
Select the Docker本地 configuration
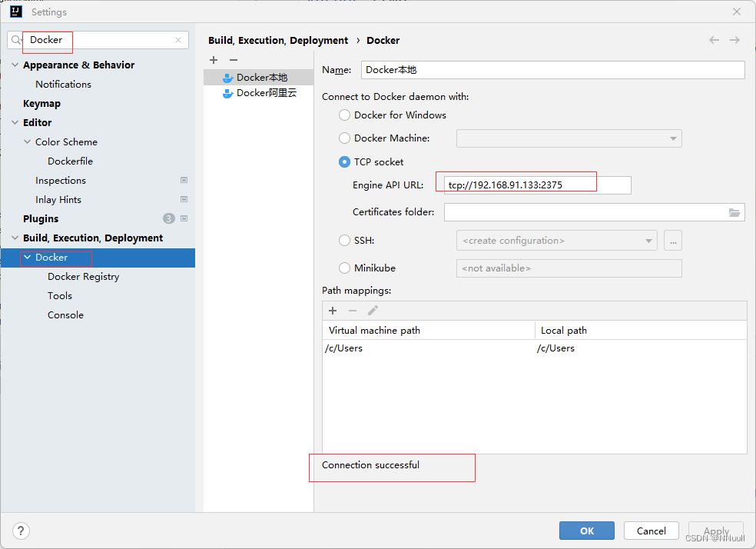point(258,77)
